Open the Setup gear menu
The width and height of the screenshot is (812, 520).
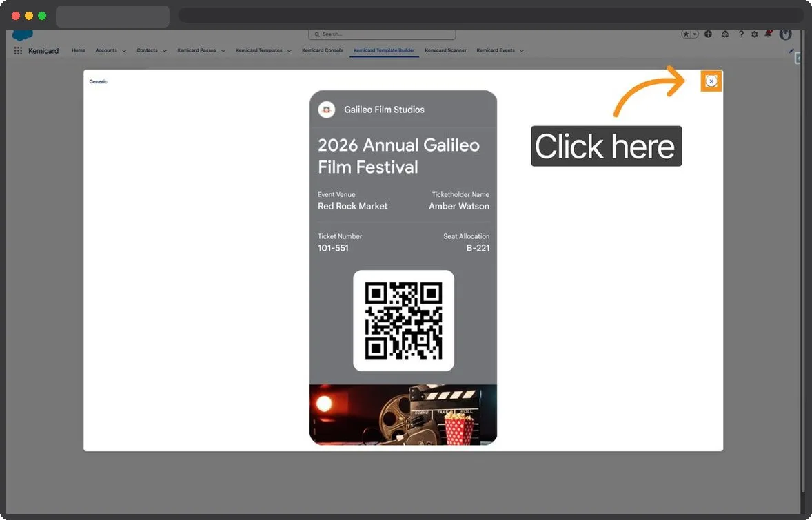[x=755, y=34]
